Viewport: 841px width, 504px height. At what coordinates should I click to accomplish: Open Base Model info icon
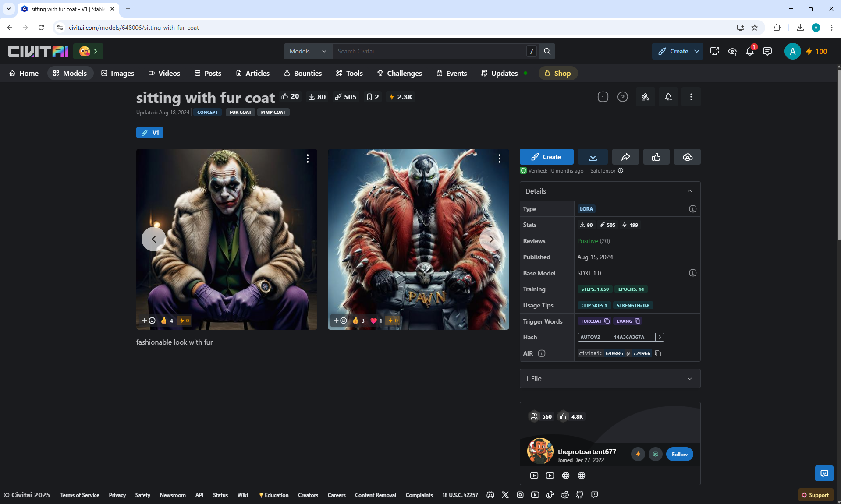(693, 273)
